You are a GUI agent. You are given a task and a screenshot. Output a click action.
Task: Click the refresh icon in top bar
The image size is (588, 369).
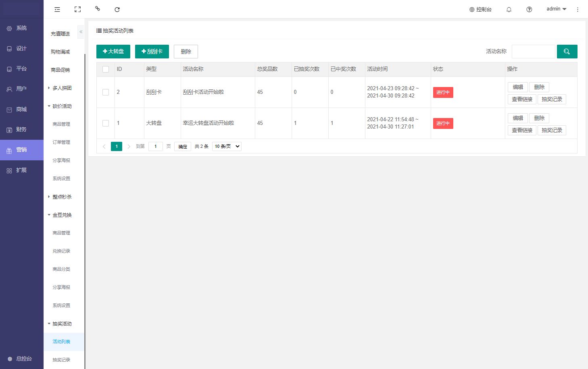click(x=117, y=9)
